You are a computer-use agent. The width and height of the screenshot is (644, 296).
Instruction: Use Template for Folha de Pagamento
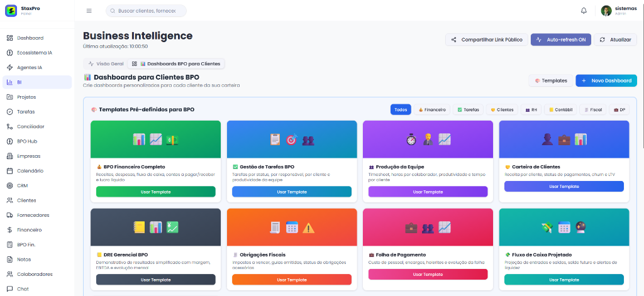click(x=428, y=274)
